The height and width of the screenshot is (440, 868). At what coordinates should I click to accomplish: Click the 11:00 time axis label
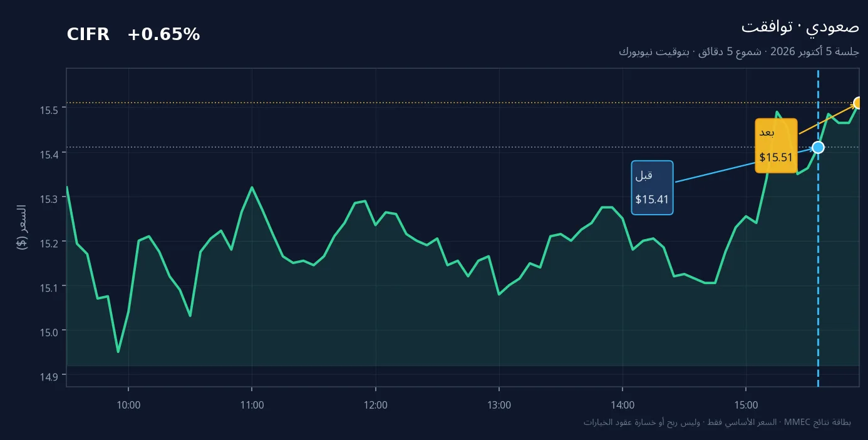click(x=252, y=405)
